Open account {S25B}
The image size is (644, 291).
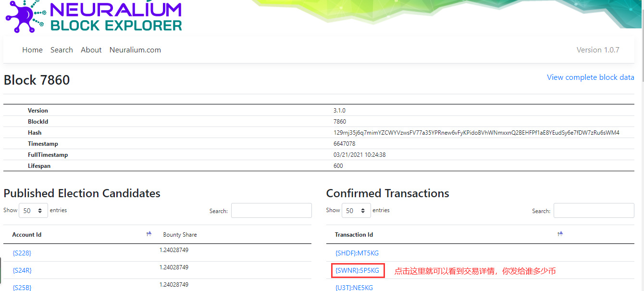coord(22,287)
